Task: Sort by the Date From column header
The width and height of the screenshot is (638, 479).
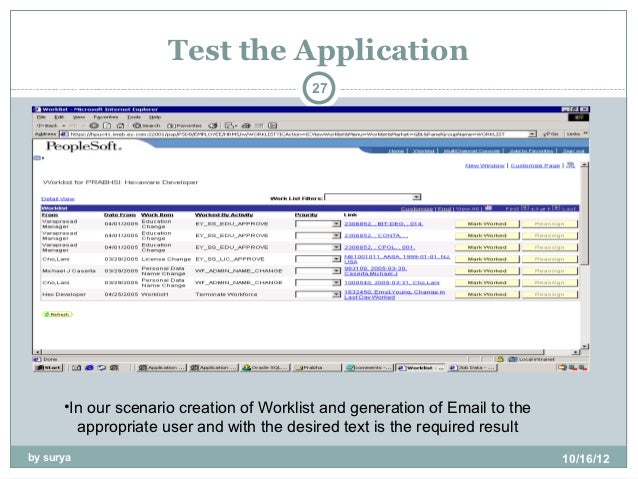Action: pyautogui.click(x=120, y=215)
